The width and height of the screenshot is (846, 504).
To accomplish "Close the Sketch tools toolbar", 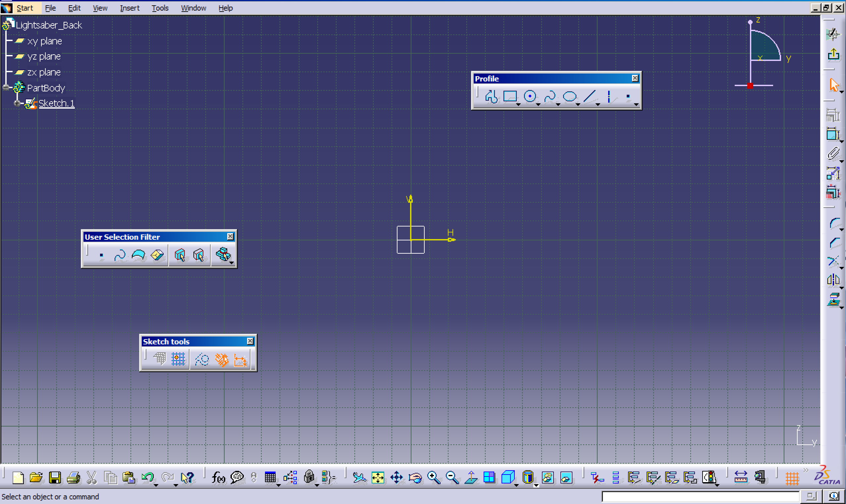I will coord(250,341).
